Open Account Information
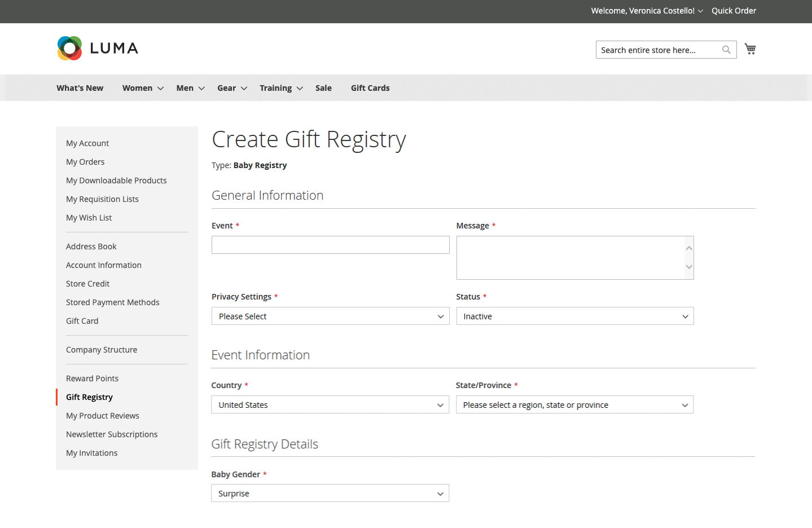This screenshot has height=528, width=812. click(x=104, y=265)
